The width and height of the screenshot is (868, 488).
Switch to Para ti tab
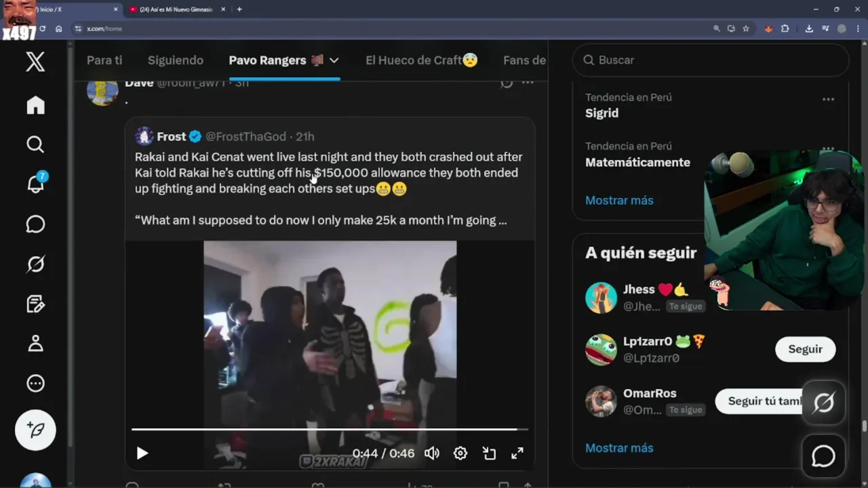click(104, 60)
